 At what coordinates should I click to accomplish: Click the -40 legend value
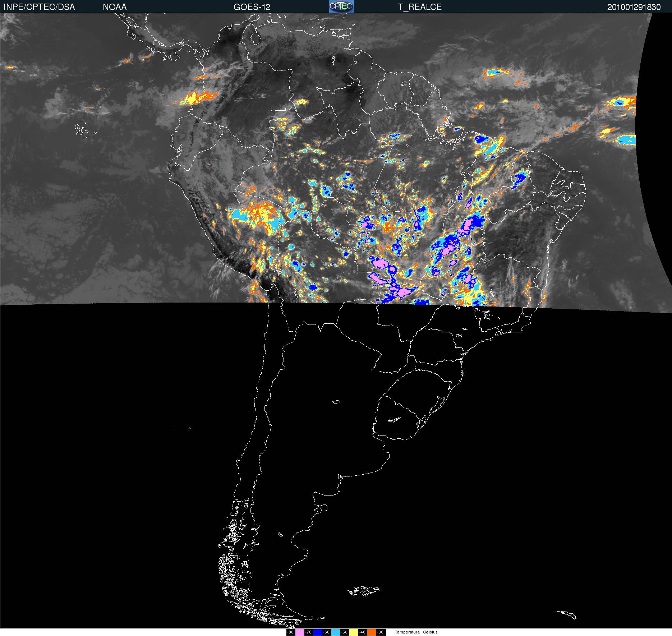coord(362,632)
